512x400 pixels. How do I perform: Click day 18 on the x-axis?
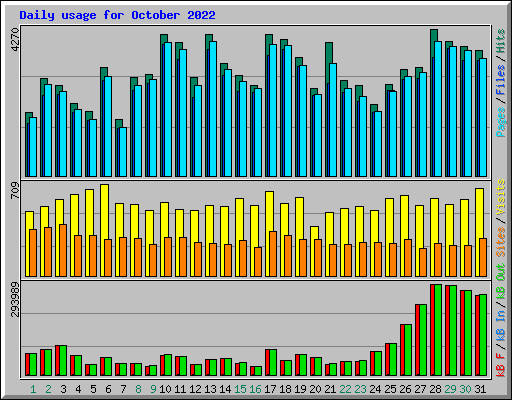coord(285,389)
